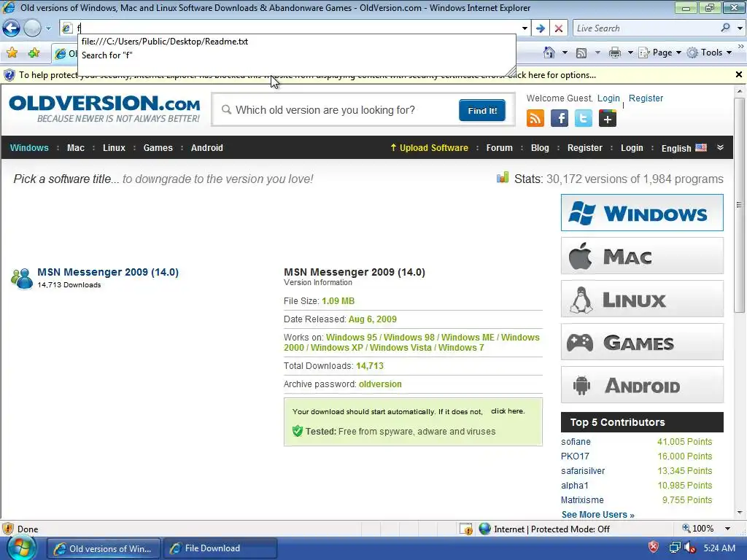Select Games in the navigation bar
Viewport: 747px width, 560px height.
(158, 147)
